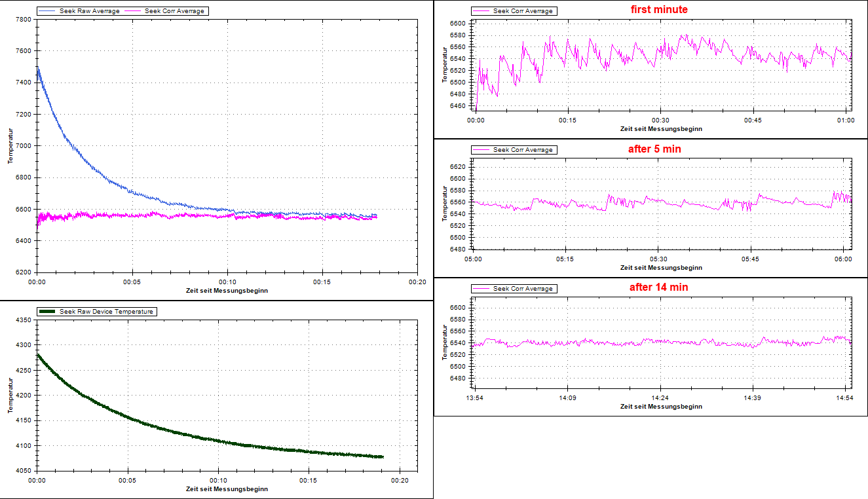Viewport: 868px width, 499px height.
Task: Click the Seek Raw Device Temperature legend entry
Action: (106, 312)
